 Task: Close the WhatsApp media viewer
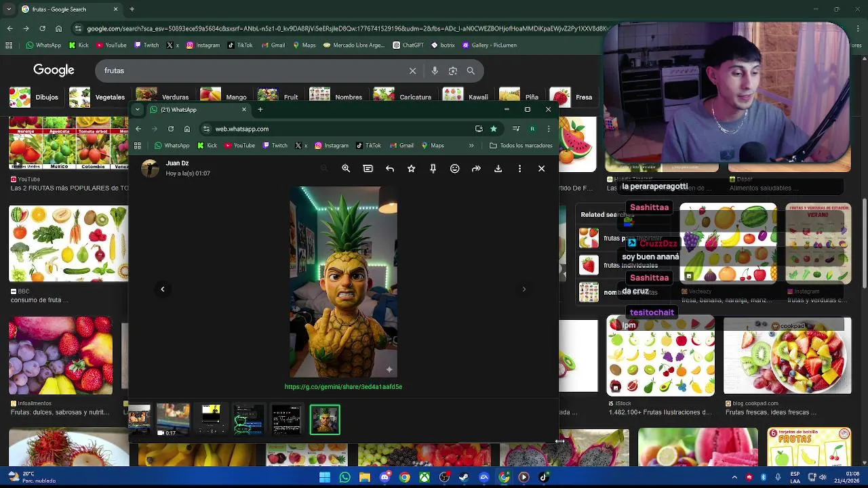click(x=541, y=168)
